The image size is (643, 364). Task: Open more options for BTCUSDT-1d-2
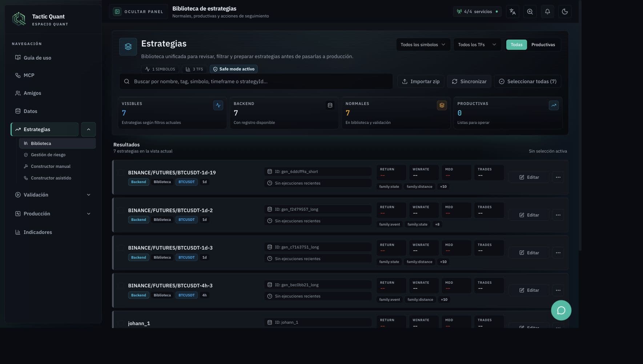[x=558, y=215]
